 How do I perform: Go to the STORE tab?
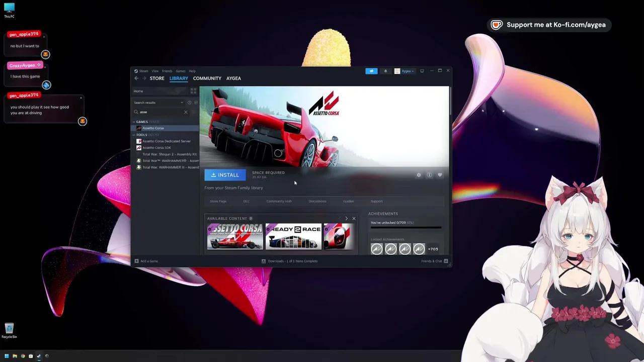157,78
